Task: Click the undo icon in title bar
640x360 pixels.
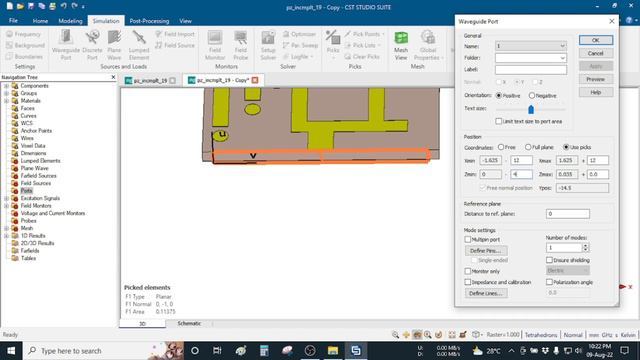Action: pos(63,7)
